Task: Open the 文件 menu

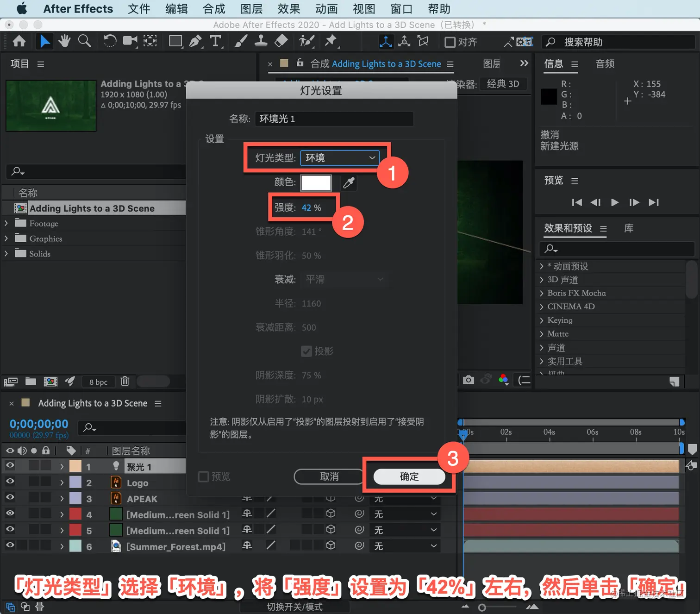Action: tap(139, 9)
